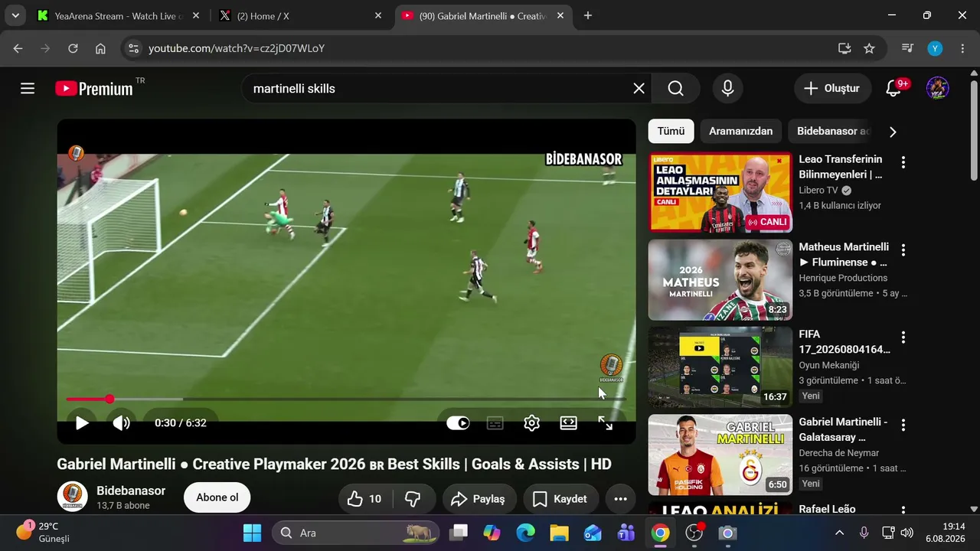Select the Aramanızdan filter chip
Screen dimensions: 980x551
click(x=740, y=131)
